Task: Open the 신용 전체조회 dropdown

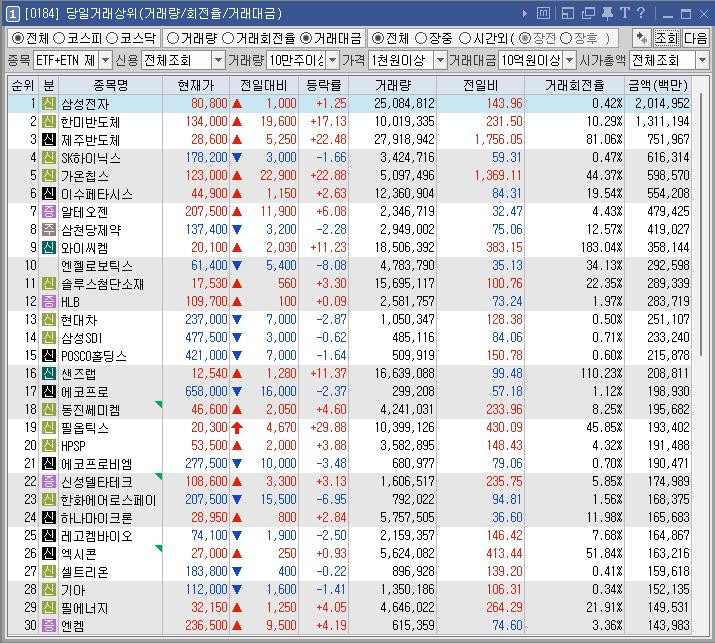Action: tap(219, 60)
